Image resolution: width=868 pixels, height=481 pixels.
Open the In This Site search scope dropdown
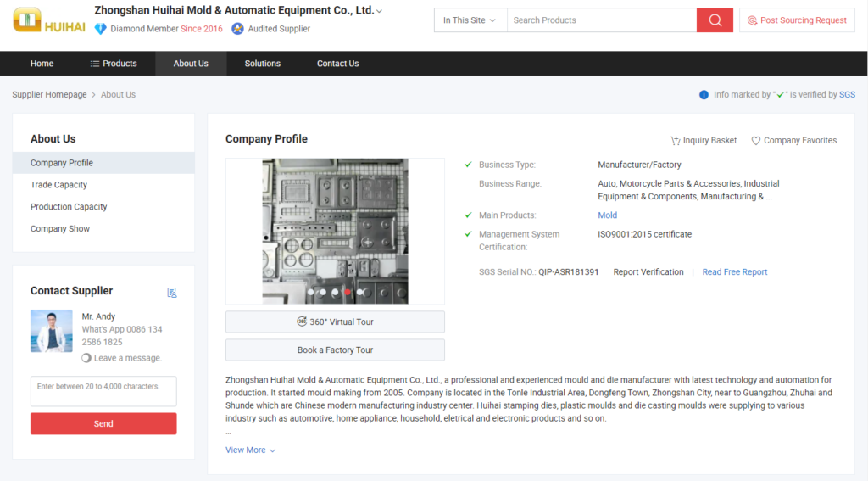[x=470, y=20]
